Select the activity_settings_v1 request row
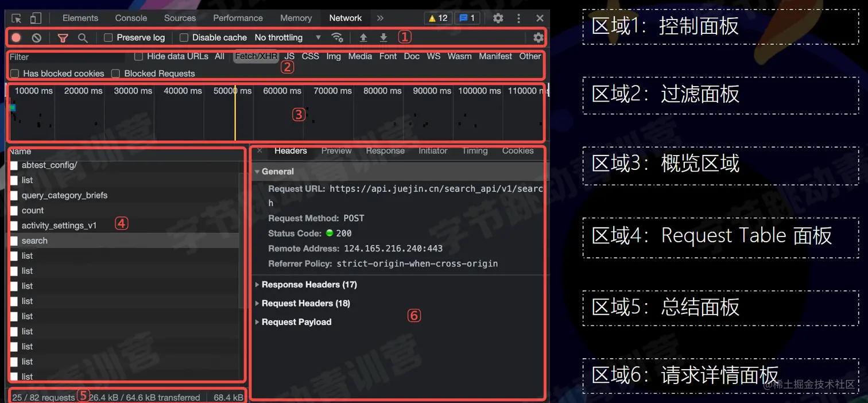The width and height of the screenshot is (868, 403). point(123,226)
